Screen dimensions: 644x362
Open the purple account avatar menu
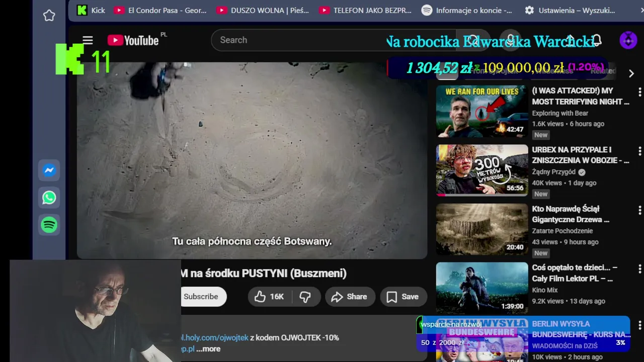click(628, 40)
